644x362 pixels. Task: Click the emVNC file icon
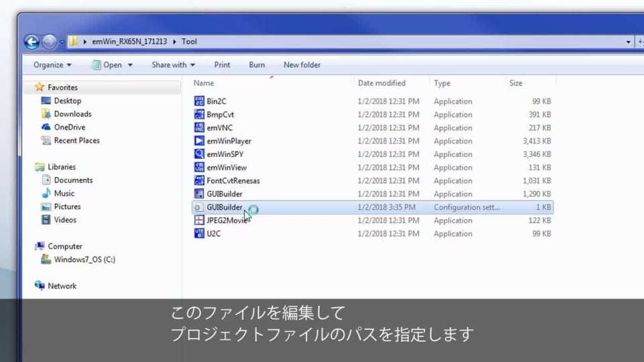pyautogui.click(x=199, y=128)
